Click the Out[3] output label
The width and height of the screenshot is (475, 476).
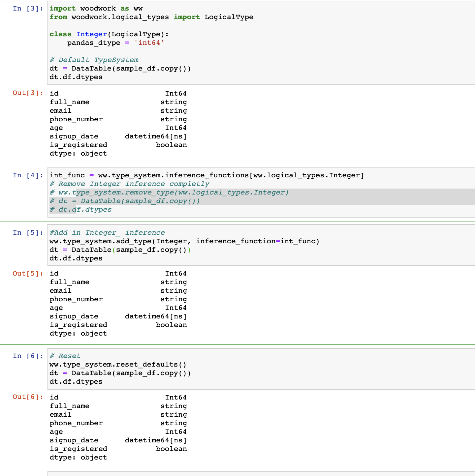pyautogui.click(x=28, y=93)
